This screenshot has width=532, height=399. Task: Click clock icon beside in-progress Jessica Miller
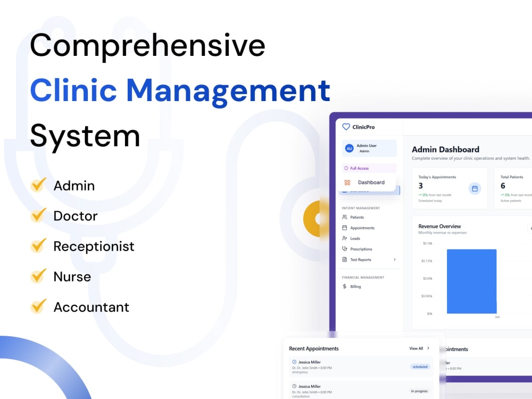pyautogui.click(x=294, y=386)
